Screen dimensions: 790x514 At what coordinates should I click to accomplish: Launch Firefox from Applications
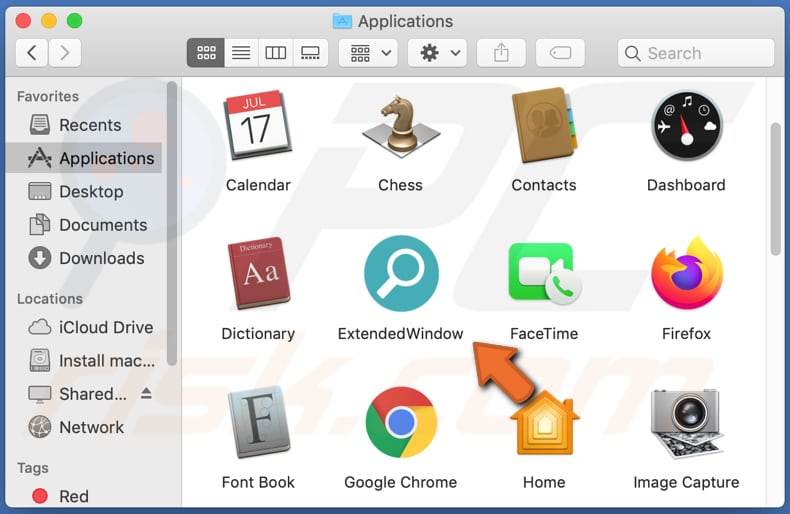coord(686,274)
